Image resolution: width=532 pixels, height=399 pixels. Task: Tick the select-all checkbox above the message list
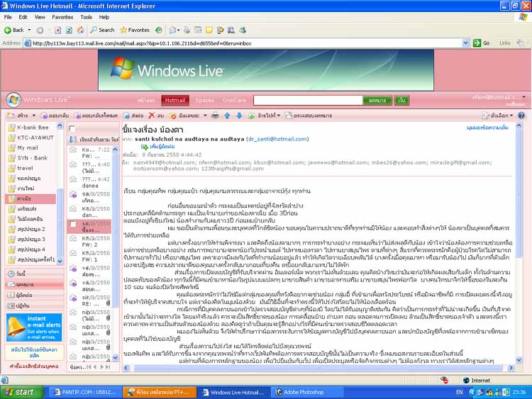72,128
